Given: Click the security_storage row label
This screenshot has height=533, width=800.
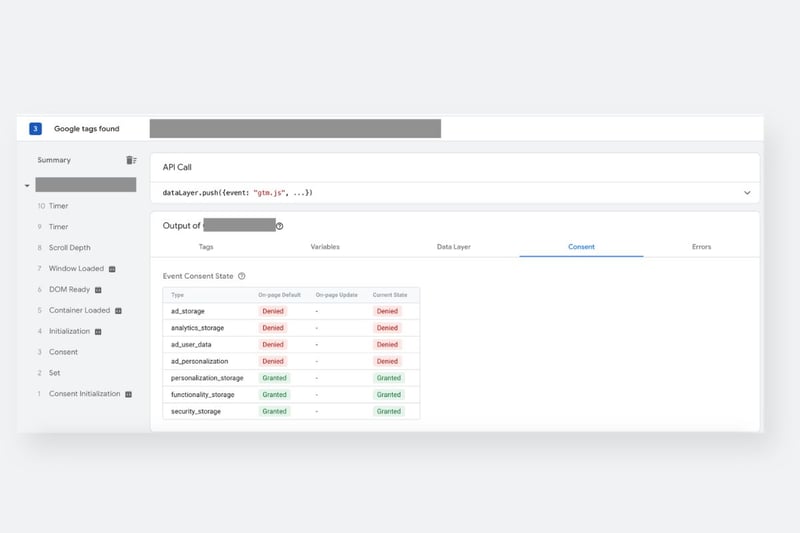Looking at the screenshot, I should (196, 412).
